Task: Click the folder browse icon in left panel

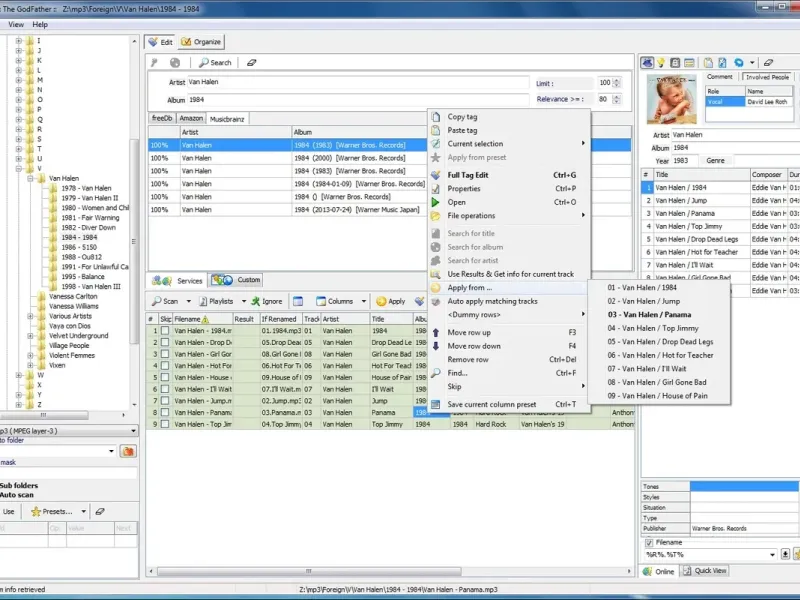Action: [x=128, y=451]
